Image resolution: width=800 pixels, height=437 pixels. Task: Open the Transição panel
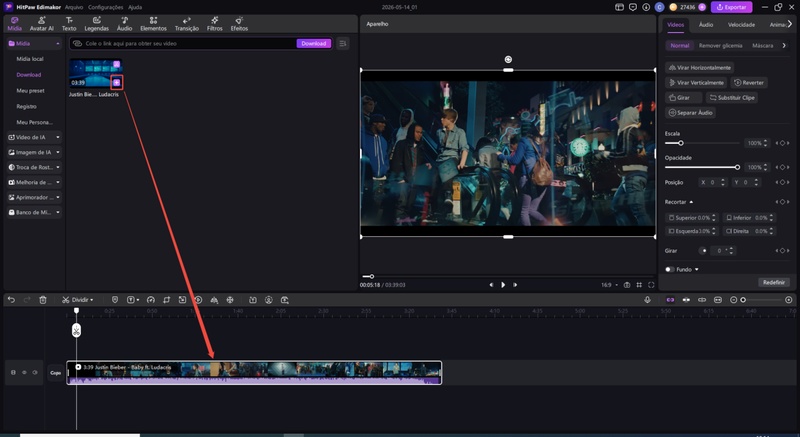pos(187,24)
